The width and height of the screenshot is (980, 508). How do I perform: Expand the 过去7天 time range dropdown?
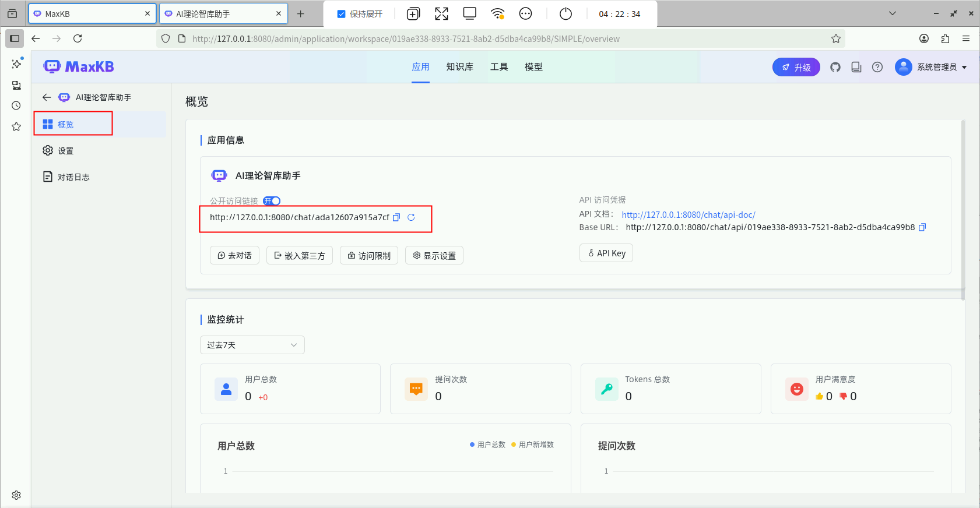252,345
